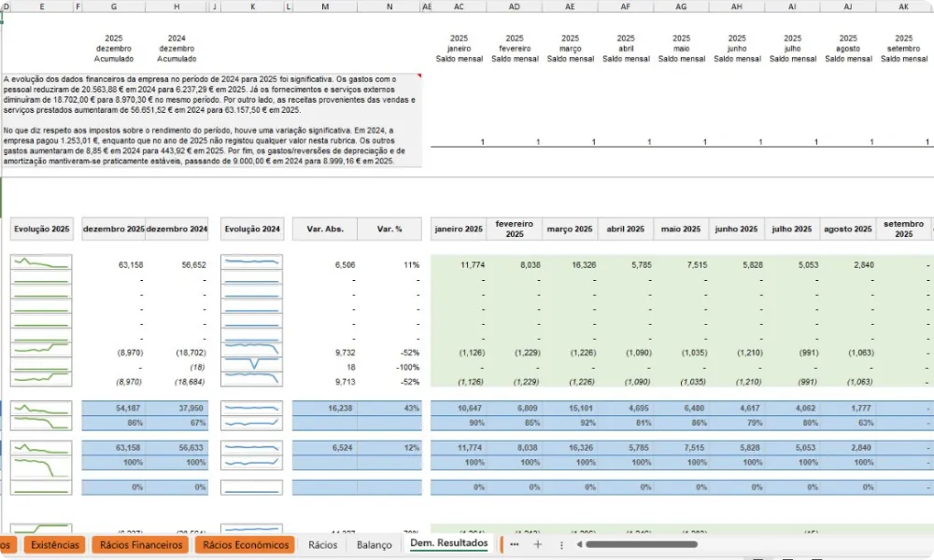The height and width of the screenshot is (560, 934).
Task: Click the horizontal scrollbar thumb
Action: click(641, 544)
